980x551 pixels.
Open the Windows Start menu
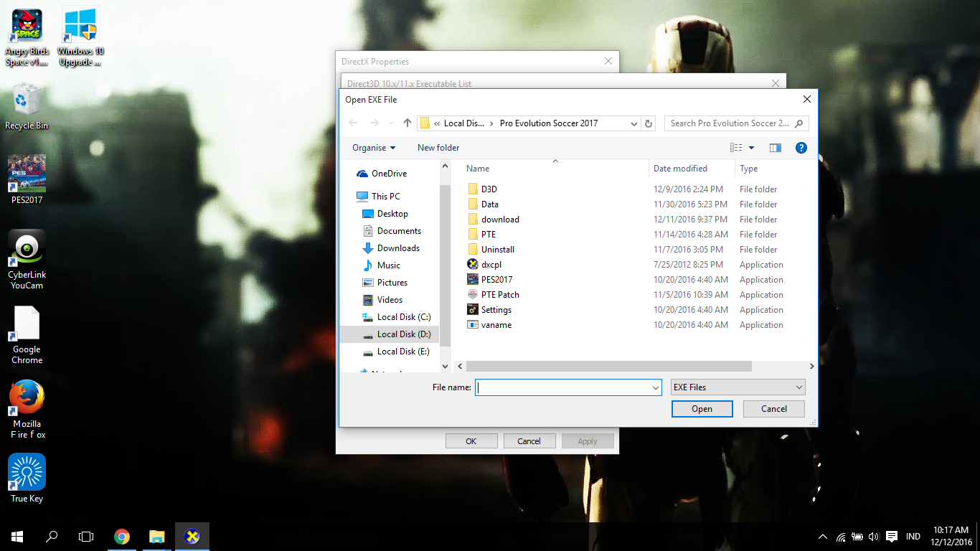[17, 537]
